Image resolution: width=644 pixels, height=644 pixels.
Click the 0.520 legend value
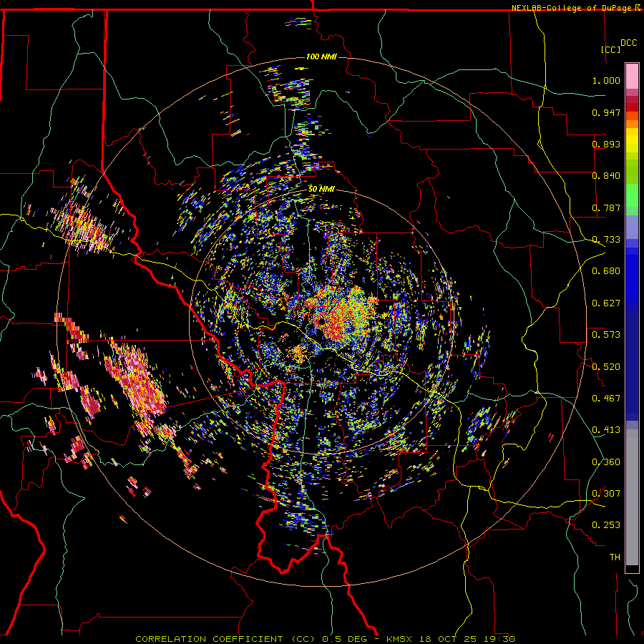click(x=606, y=366)
